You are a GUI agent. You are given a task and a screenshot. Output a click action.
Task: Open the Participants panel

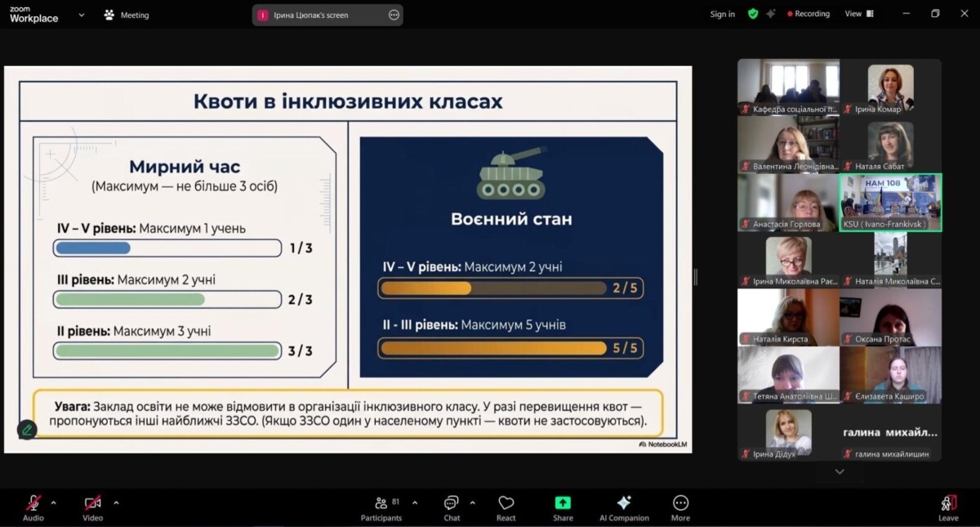click(381, 507)
